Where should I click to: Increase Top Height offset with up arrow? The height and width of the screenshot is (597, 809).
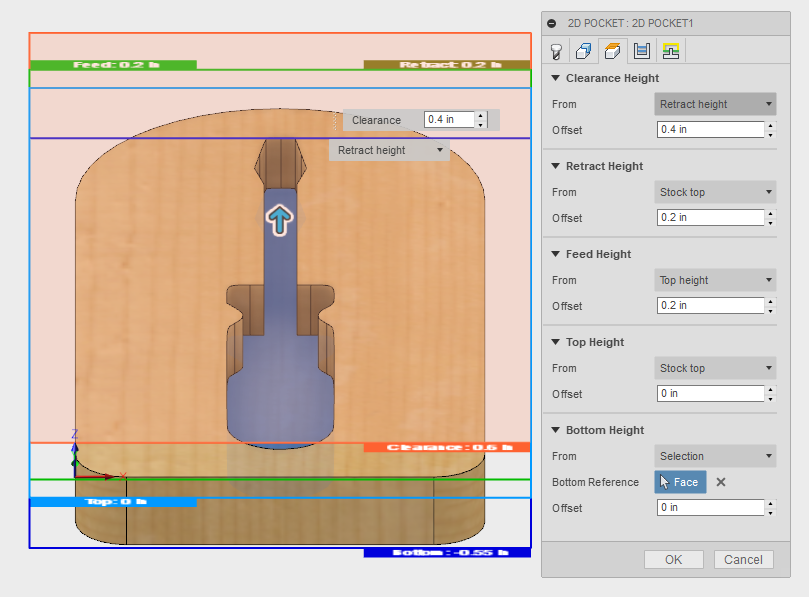point(770,389)
